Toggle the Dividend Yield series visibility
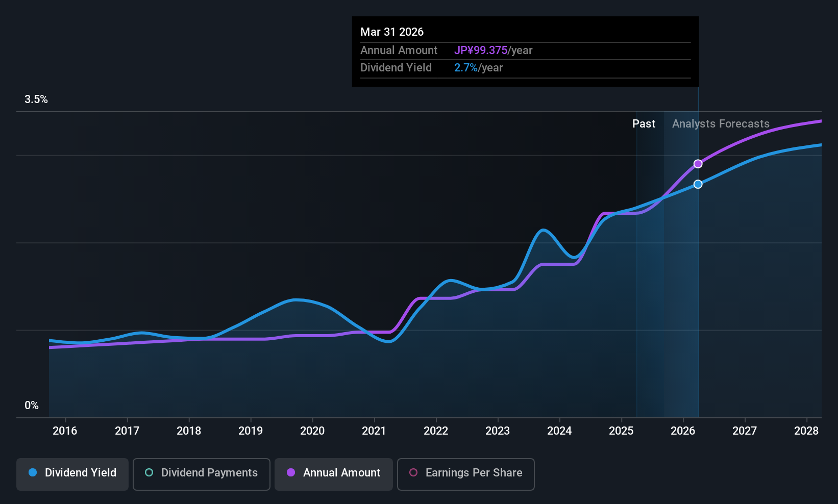This screenshot has width=838, height=504. point(72,474)
